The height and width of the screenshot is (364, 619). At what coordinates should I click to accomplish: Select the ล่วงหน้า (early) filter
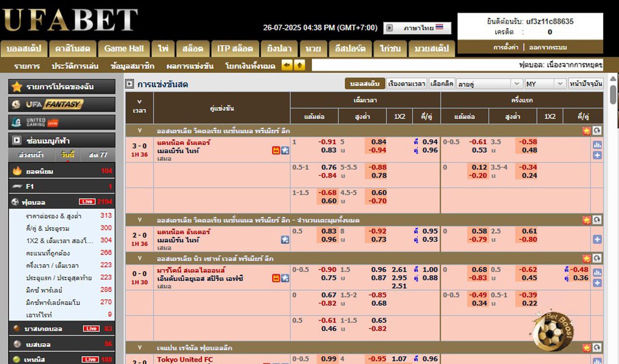click(x=31, y=155)
